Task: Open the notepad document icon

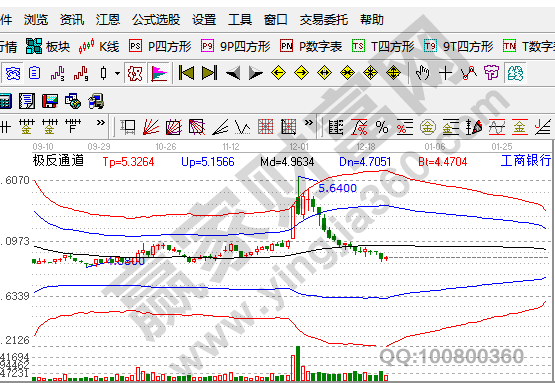Action: click(27, 101)
